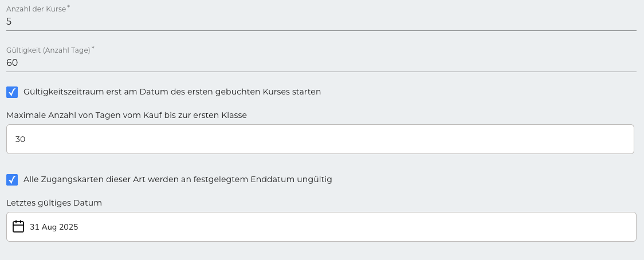Image resolution: width=644 pixels, height=260 pixels.
Task: Focus the Gültigkeit (Anzahl Tage) field
Action: (x=321, y=63)
